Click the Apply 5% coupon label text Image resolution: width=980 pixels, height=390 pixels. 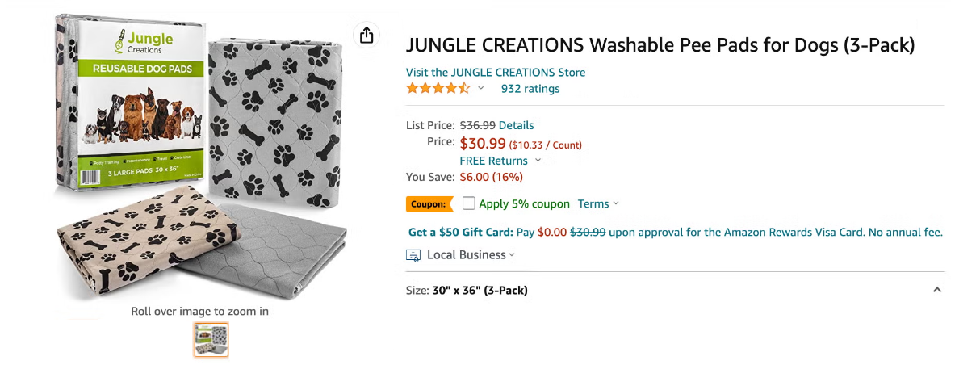(x=525, y=203)
